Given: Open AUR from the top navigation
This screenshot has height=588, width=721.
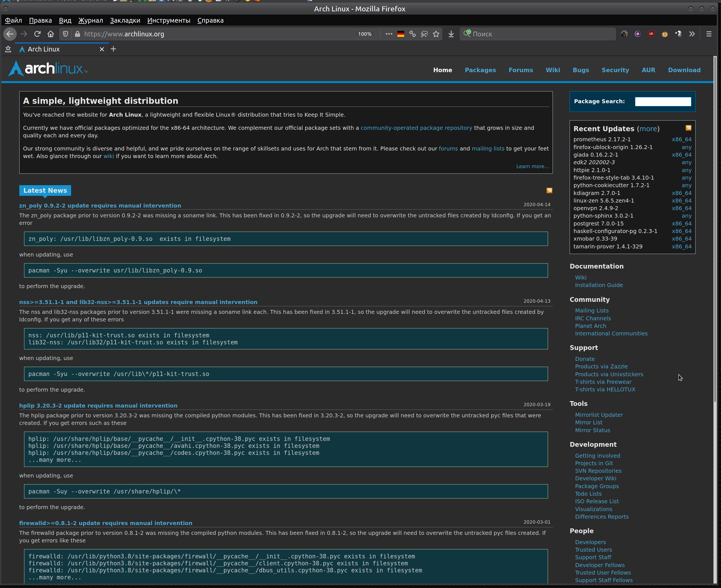Looking at the screenshot, I should coord(648,70).
